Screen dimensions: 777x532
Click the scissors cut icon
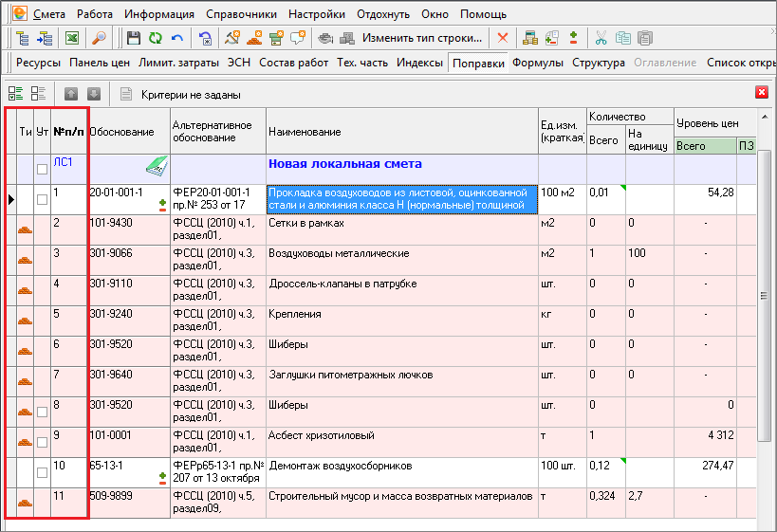pos(601,38)
